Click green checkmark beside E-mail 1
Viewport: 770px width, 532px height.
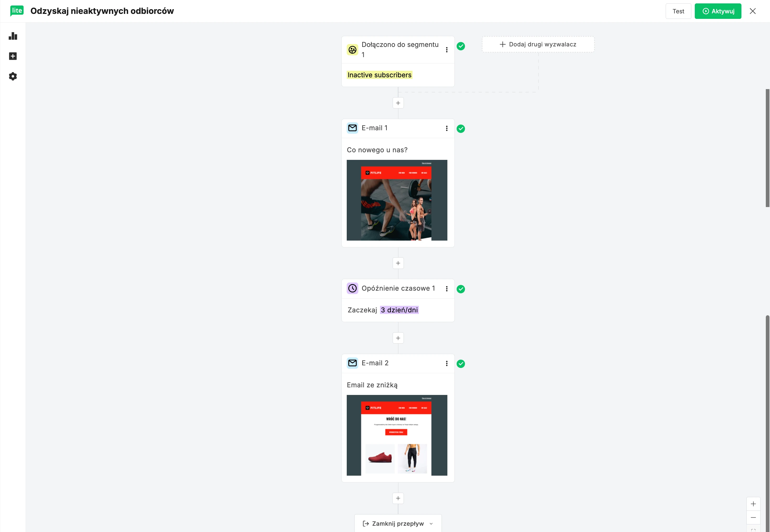[x=461, y=129]
